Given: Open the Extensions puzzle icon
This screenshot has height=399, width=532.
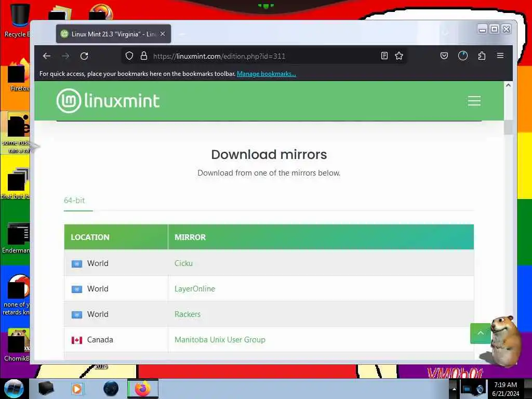Looking at the screenshot, I should click(x=482, y=56).
